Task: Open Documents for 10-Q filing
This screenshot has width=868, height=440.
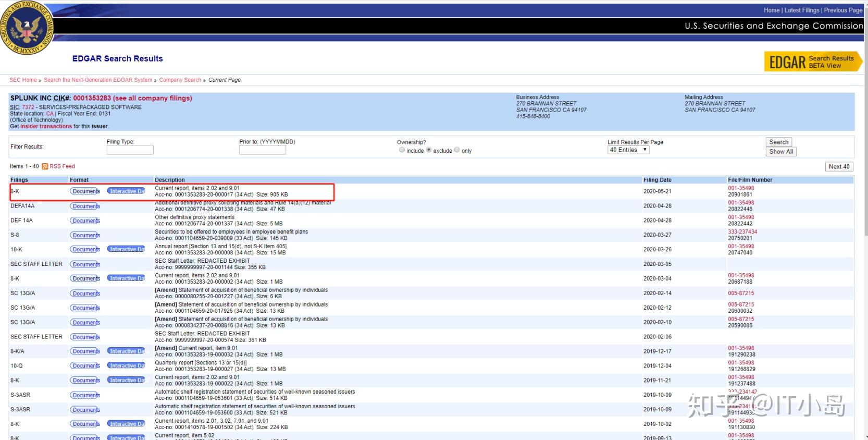Action: (85, 366)
